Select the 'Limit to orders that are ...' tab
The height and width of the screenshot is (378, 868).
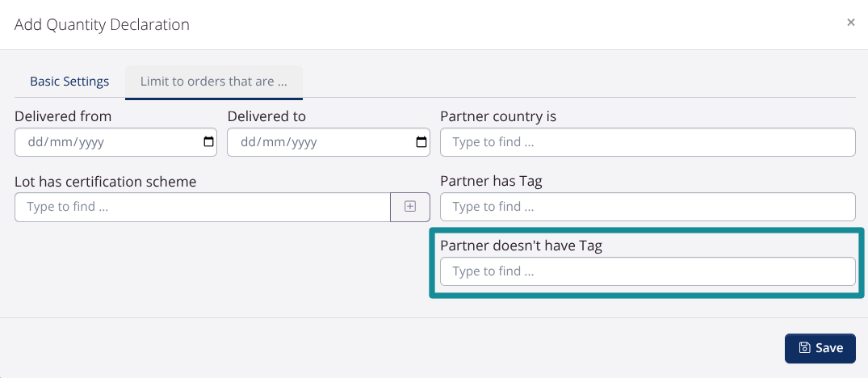point(214,82)
